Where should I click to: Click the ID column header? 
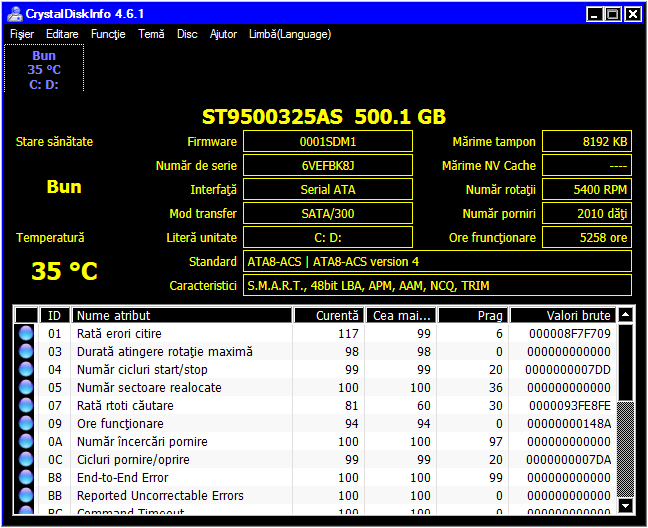[54, 315]
